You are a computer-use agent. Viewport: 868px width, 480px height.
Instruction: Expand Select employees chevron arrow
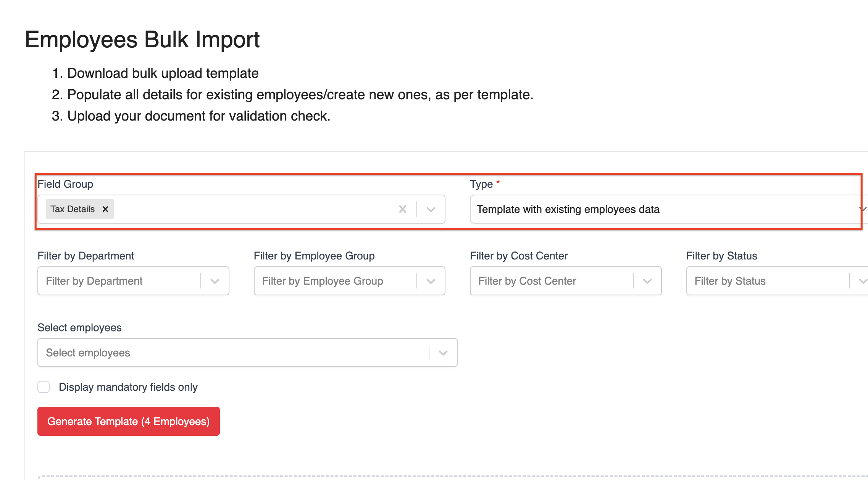point(443,353)
